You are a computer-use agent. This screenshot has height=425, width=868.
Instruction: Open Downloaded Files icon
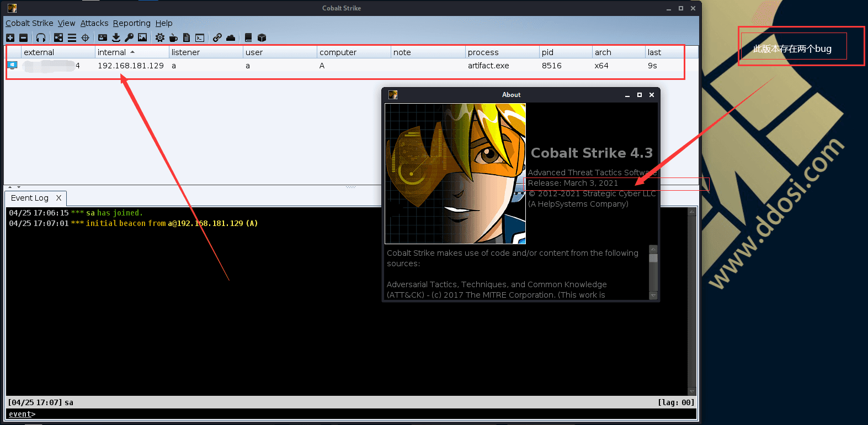116,37
